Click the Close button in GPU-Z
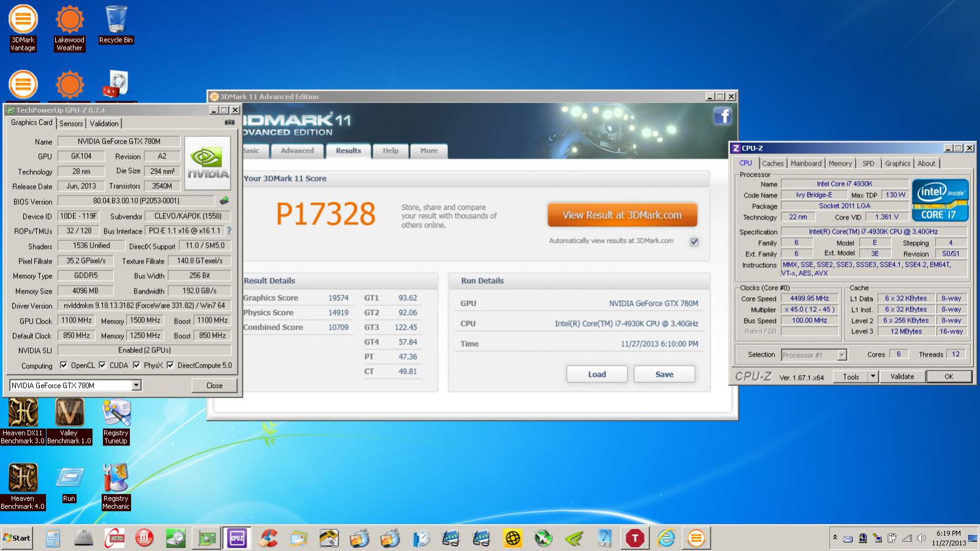Image resolution: width=980 pixels, height=551 pixels. tap(215, 386)
